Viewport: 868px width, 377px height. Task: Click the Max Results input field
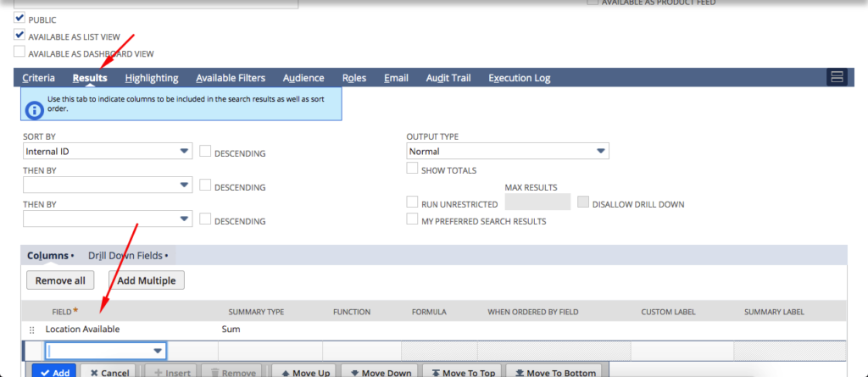click(x=537, y=202)
